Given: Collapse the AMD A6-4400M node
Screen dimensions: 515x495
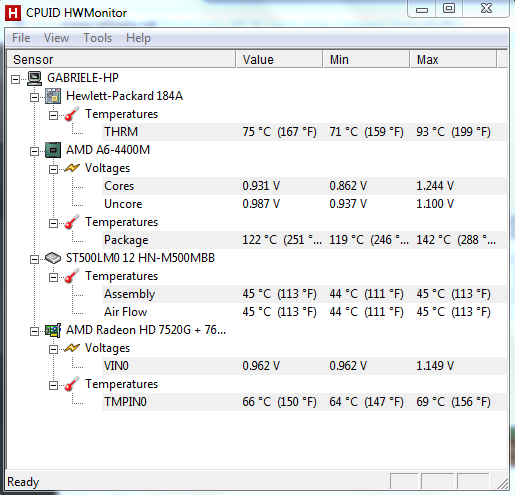Looking at the screenshot, I should pyautogui.click(x=34, y=151).
